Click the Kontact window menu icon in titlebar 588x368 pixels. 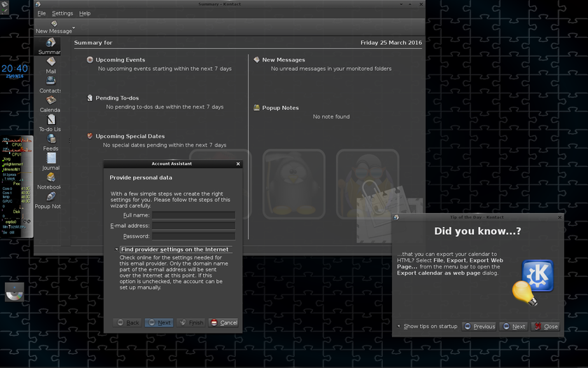click(x=38, y=4)
